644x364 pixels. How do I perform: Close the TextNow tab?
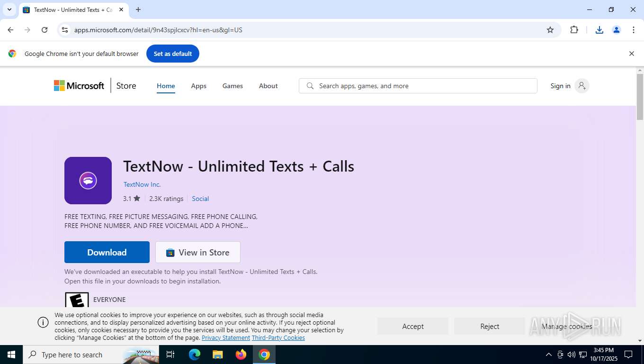point(121,9)
